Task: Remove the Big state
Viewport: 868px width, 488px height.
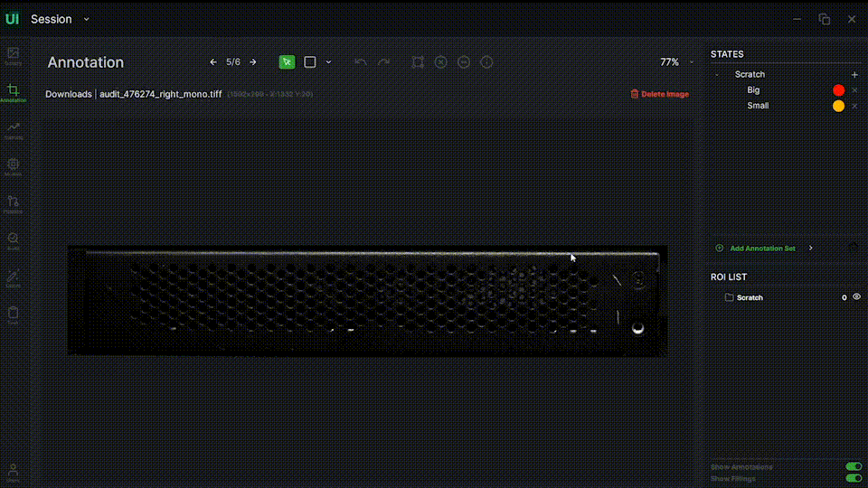Action: (x=854, y=90)
